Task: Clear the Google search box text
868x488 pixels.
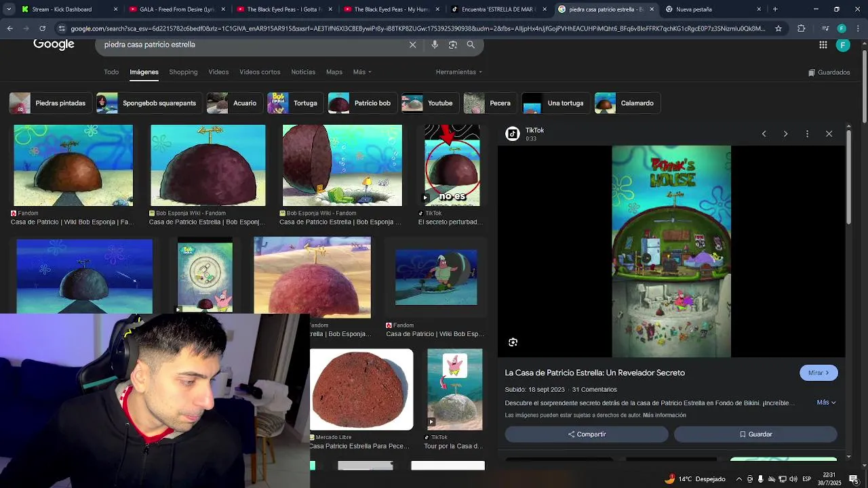Action: point(412,45)
